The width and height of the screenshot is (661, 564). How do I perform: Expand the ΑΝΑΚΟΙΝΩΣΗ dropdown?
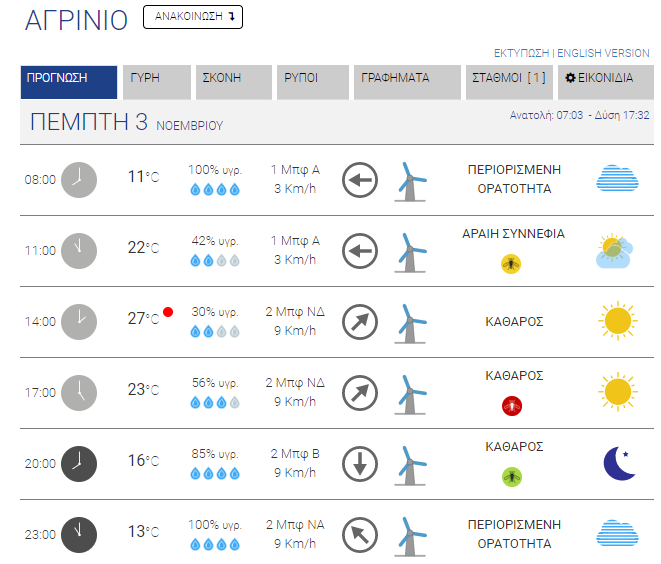193,17
